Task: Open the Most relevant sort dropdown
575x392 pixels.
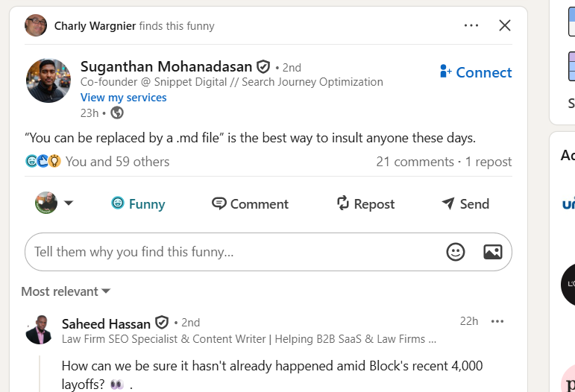Action: coord(66,291)
